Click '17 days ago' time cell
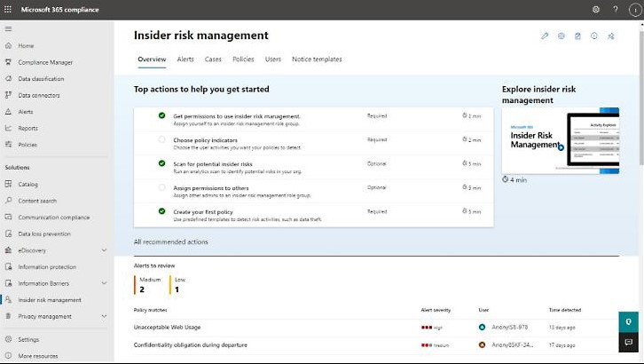Screen dimensions: 644x364 coord(562,345)
